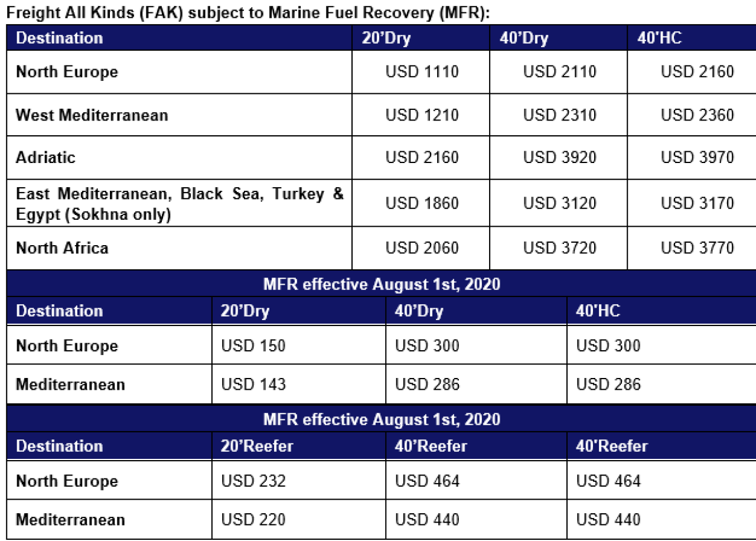Image resolution: width=756 pixels, height=541 pixels.
Task: Click the North Africa 20'Dry rate USD 2060
Action: pos(422,248)
